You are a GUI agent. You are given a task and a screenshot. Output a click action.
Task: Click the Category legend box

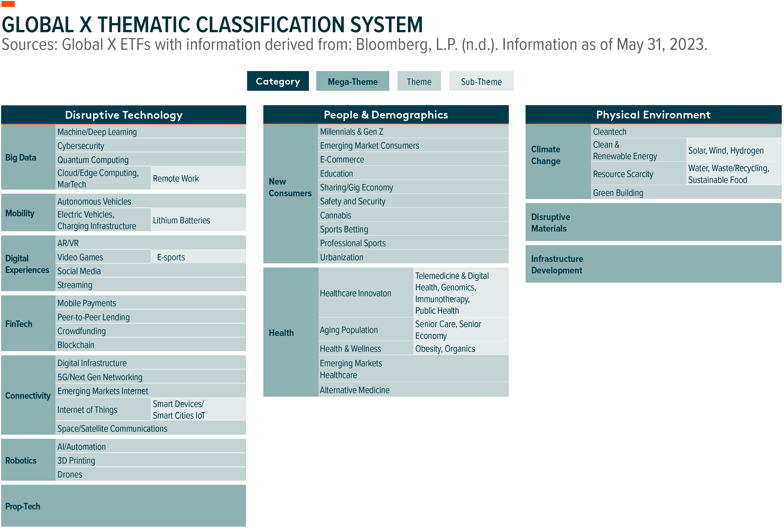[x=278, y=81]
